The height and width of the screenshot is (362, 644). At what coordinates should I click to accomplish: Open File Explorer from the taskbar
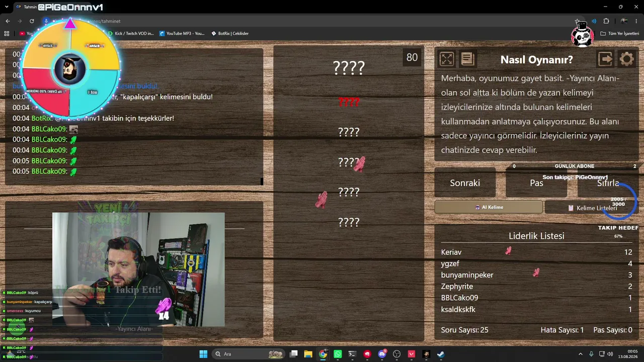(308, 354)
